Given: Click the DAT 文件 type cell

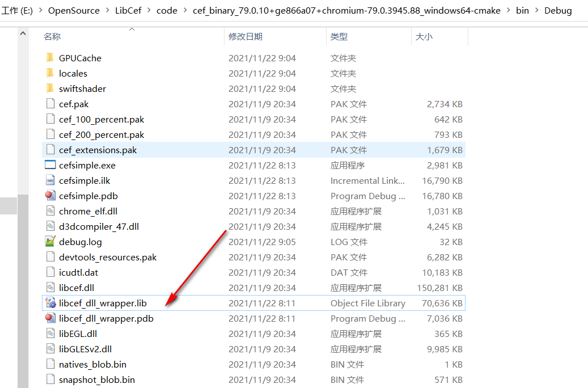Looking at the screenshot, I should click(349, 273).
